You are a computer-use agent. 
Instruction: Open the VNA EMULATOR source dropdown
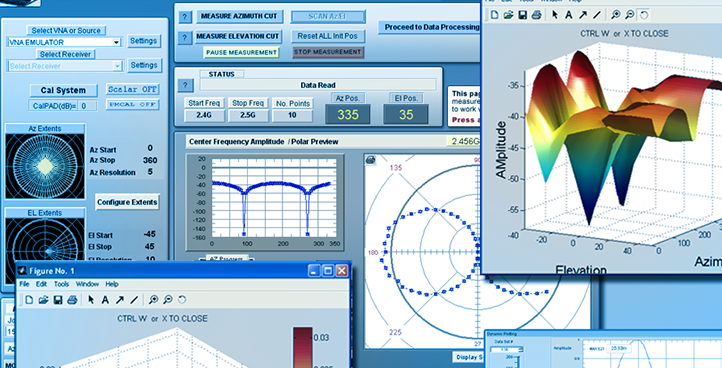pos(116,42)
